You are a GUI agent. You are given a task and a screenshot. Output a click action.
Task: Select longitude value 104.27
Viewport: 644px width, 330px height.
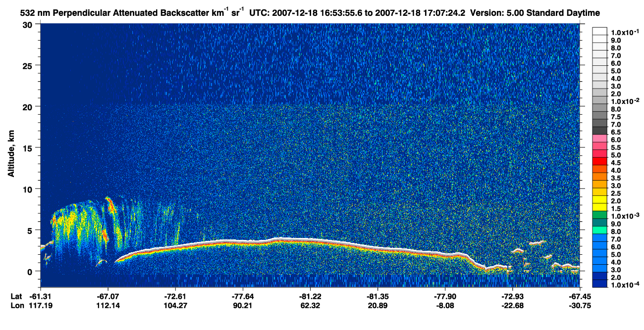(x=176, y=305)
